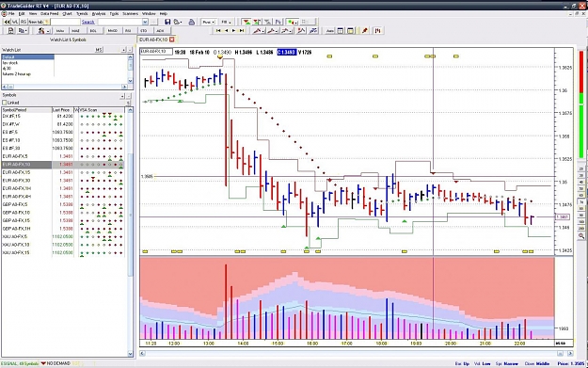Select the XAU A0-FX,10 symbol row
Image resolution: width=588 pixels, height=368 pixels.
pos(63,245)
